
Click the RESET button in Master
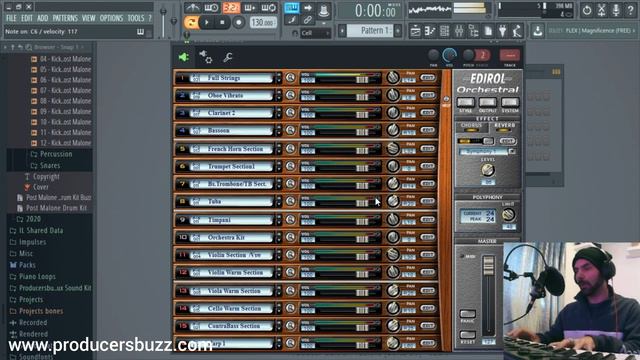[x=467, y=335]
